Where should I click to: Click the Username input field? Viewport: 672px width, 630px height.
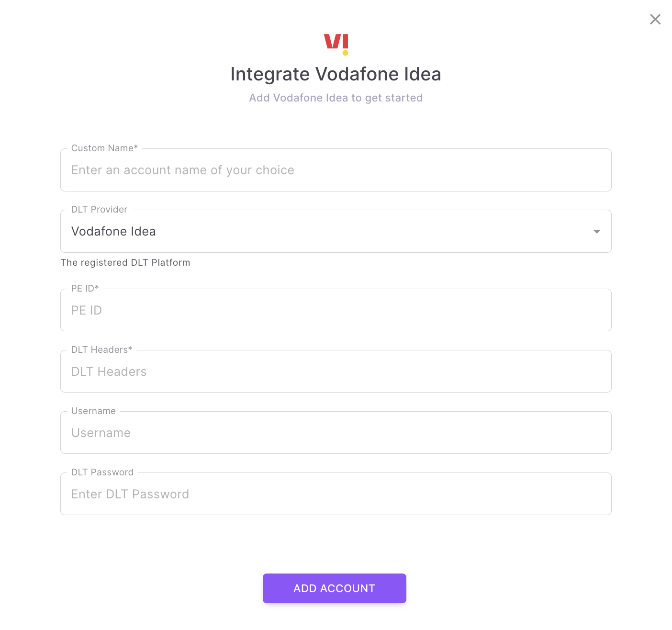[336, 433]
